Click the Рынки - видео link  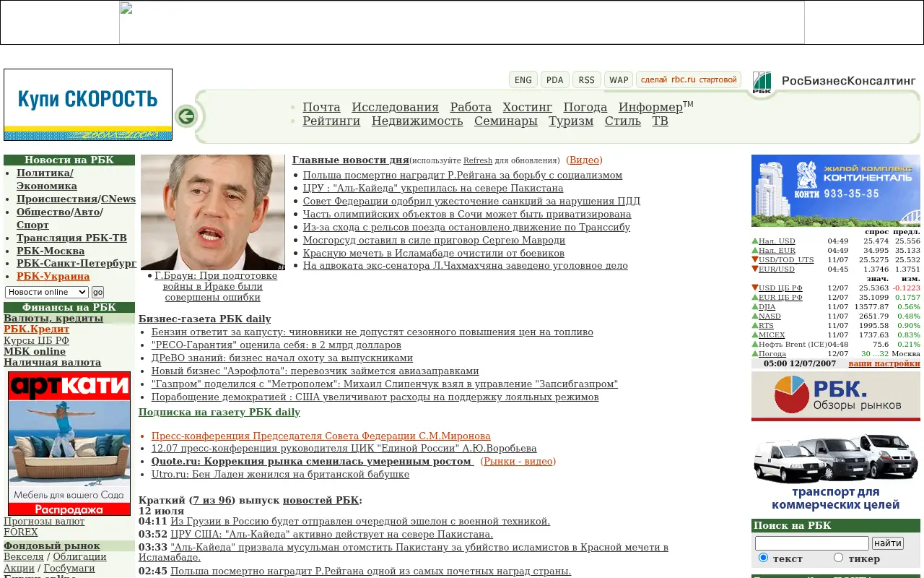518,461
